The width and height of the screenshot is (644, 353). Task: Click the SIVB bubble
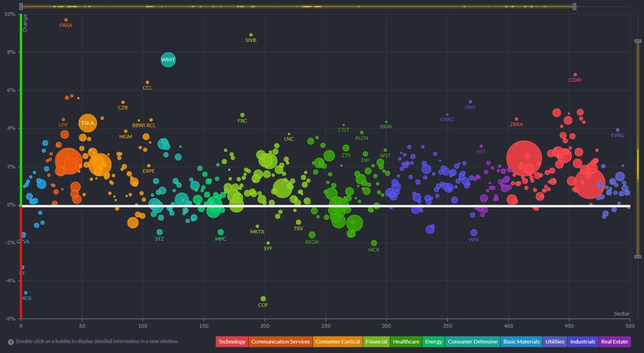click(251, 35)
